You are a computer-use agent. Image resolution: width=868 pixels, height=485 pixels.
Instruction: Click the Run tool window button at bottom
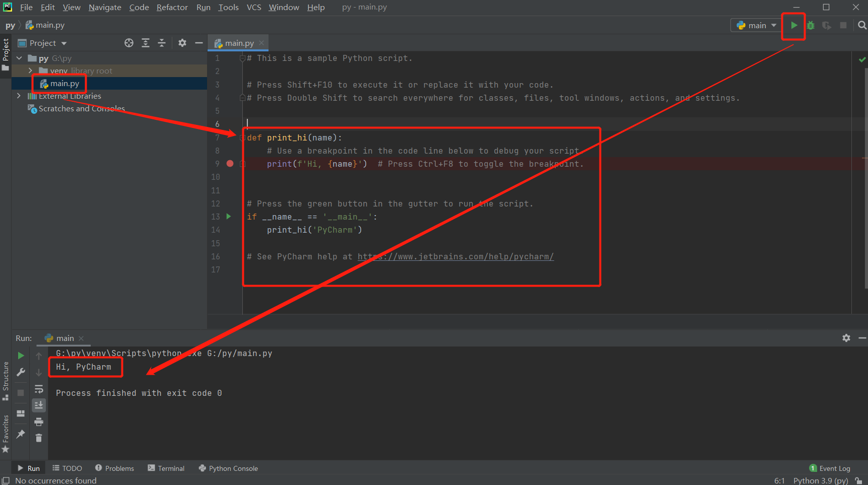point(29,468)
